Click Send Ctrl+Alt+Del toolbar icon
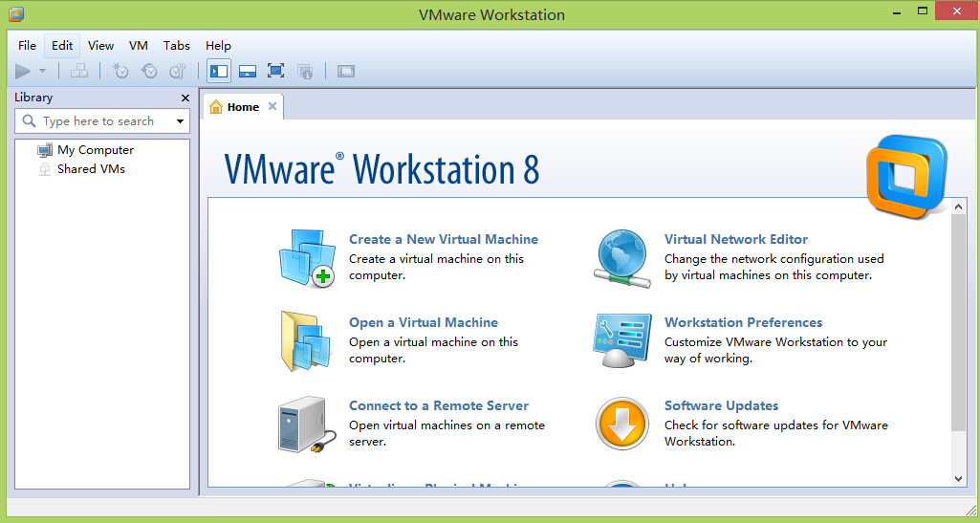The image size is (980, 523). [x=79, y=72]
